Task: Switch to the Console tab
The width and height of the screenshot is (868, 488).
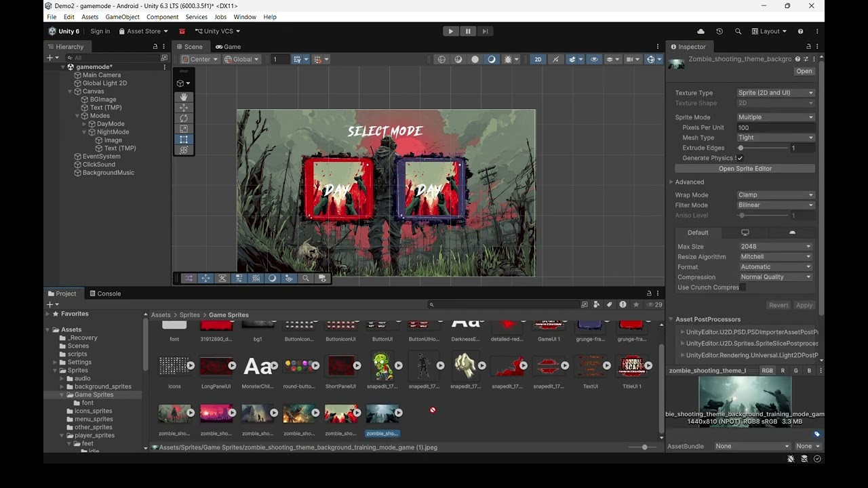Action: [x=104, y=293]
